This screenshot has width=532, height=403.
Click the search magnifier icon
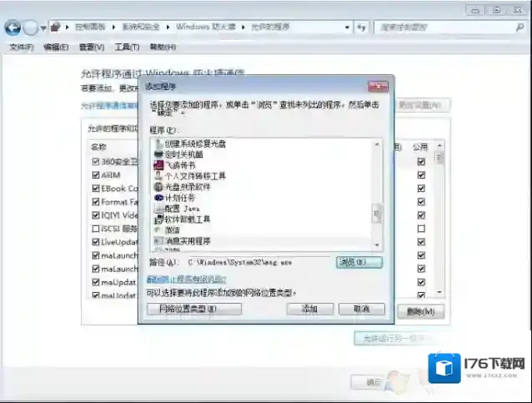(x=519, y=28)
